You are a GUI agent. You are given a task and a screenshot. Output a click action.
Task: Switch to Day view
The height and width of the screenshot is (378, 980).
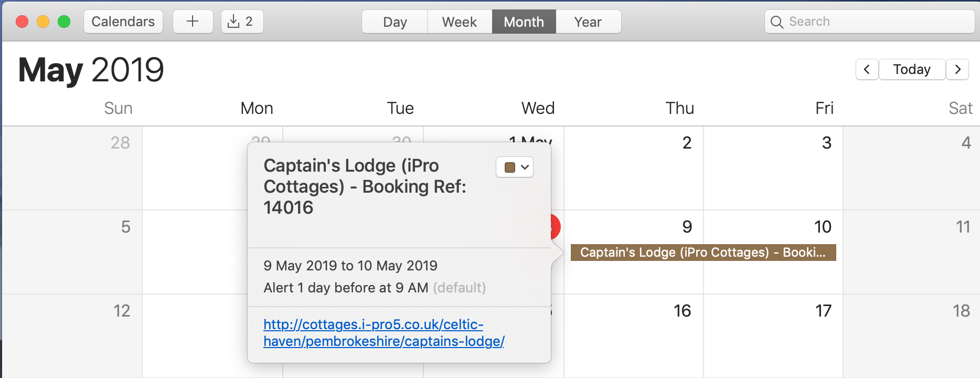pyautogui.click(x=395, y=22)
